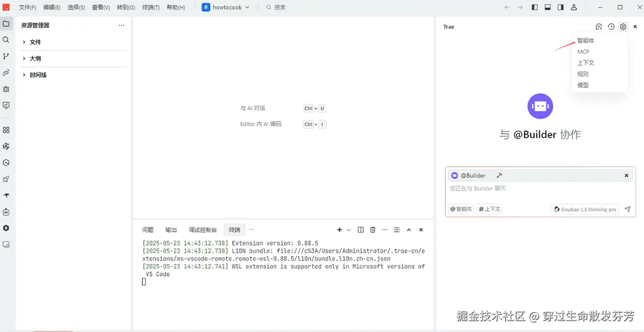Image resolution: width=644 pixels, height=332 pixels.
Task: Open chat history clock icon
Action: pyautogui.click(x=611, y=27)
